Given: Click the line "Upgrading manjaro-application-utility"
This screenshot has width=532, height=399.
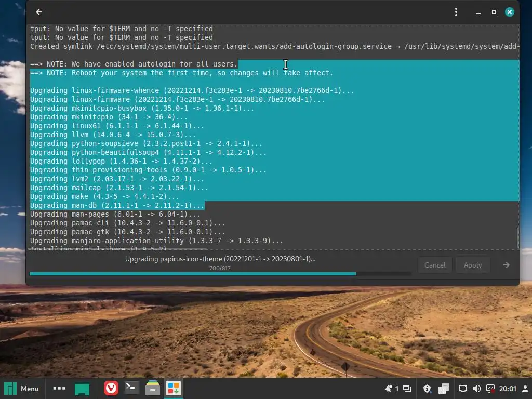Looking at the screenshot, I should [x=156, y=241].
